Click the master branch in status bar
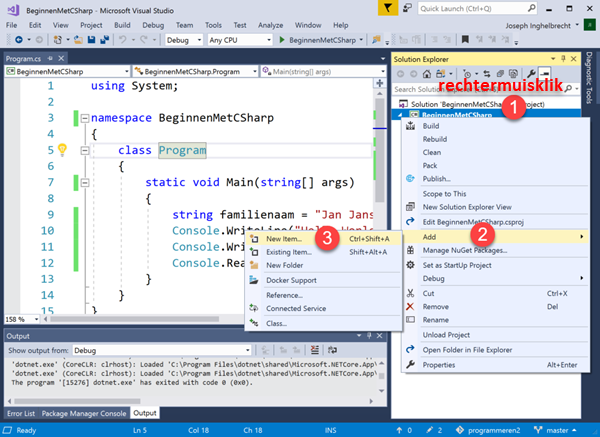The height and width of the screenshot is (437, 600). 555,430
